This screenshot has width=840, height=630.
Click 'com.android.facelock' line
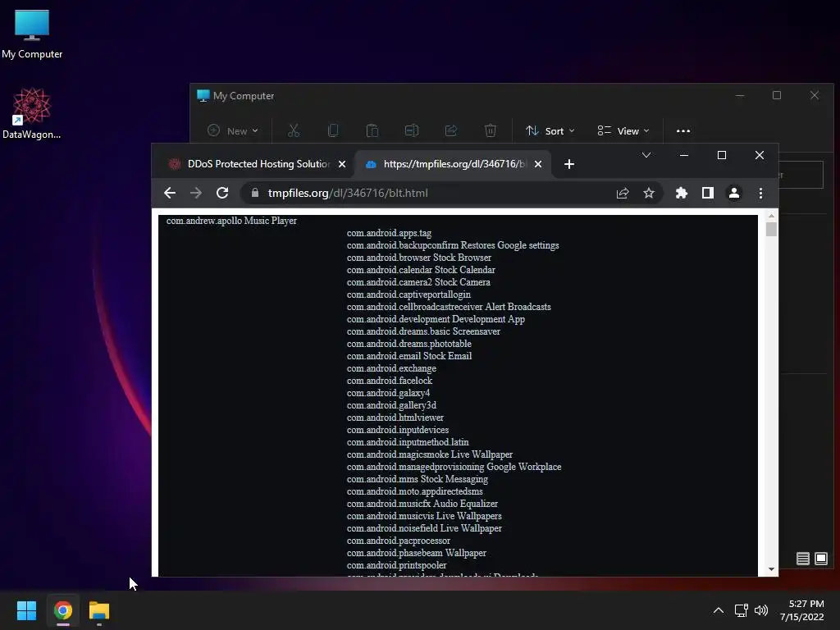point(390,381)
